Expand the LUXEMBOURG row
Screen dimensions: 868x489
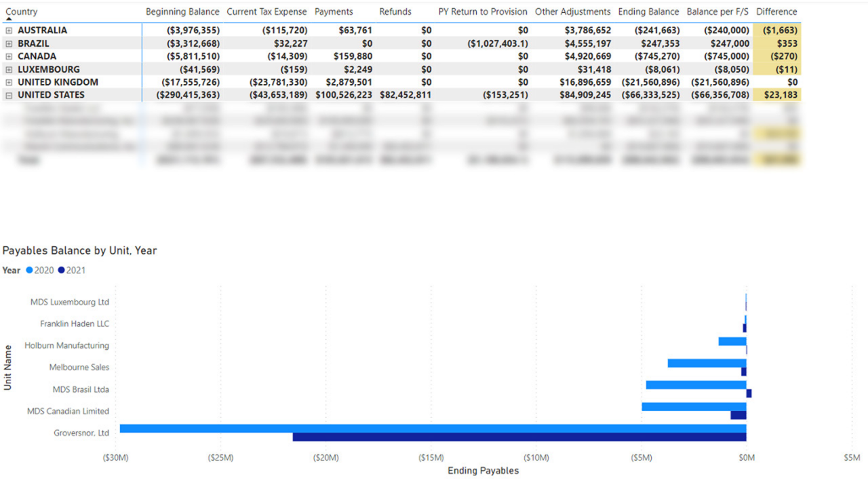(9, 69)
